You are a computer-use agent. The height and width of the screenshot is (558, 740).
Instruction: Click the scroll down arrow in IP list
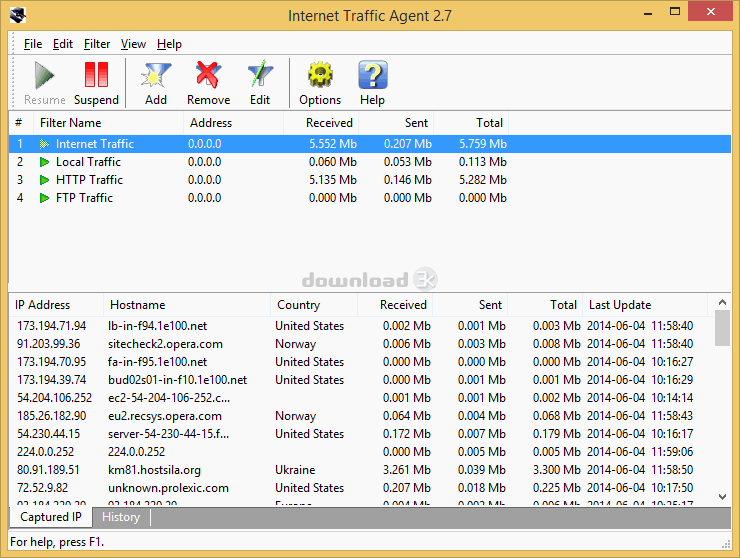click(x=722, y=497)
